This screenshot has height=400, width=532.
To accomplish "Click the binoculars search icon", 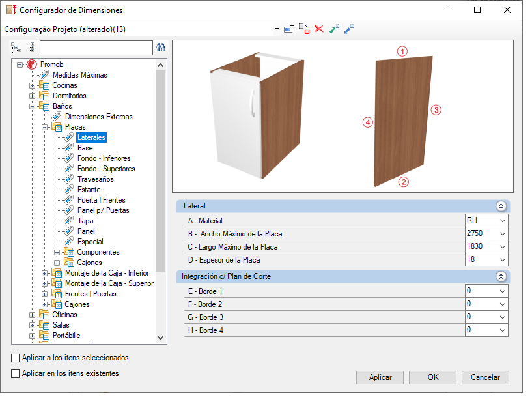I will coord(160,48).
